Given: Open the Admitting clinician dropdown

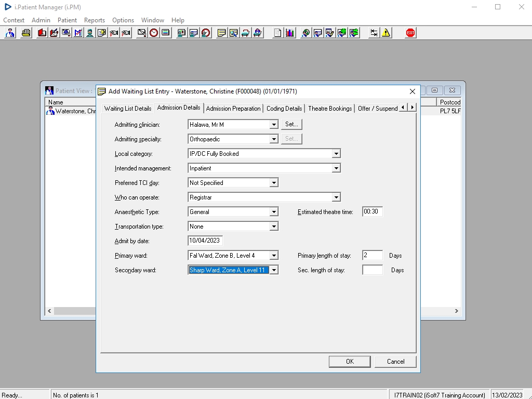Looking at the screenshot, I should click(x=274, y=125).
